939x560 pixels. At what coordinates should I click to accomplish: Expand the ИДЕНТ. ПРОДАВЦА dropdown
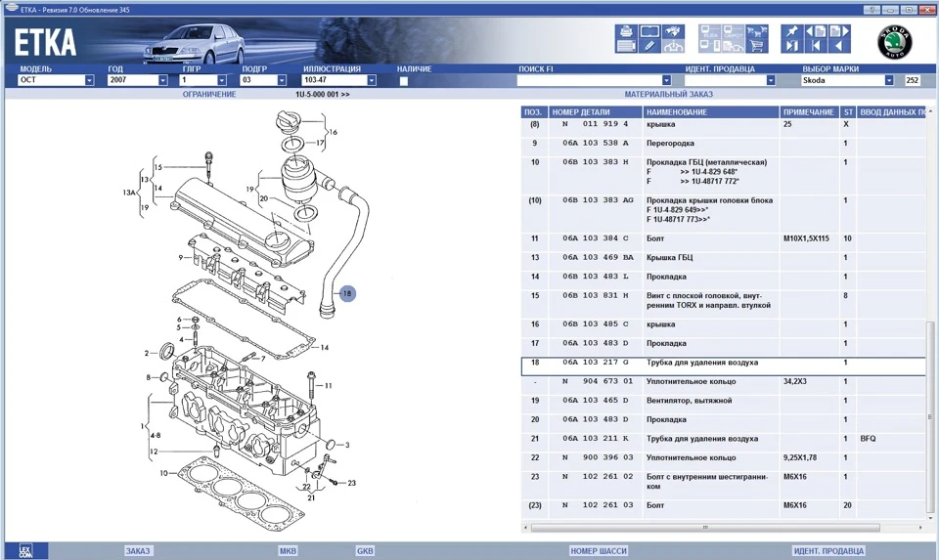[x=770, y=80]
